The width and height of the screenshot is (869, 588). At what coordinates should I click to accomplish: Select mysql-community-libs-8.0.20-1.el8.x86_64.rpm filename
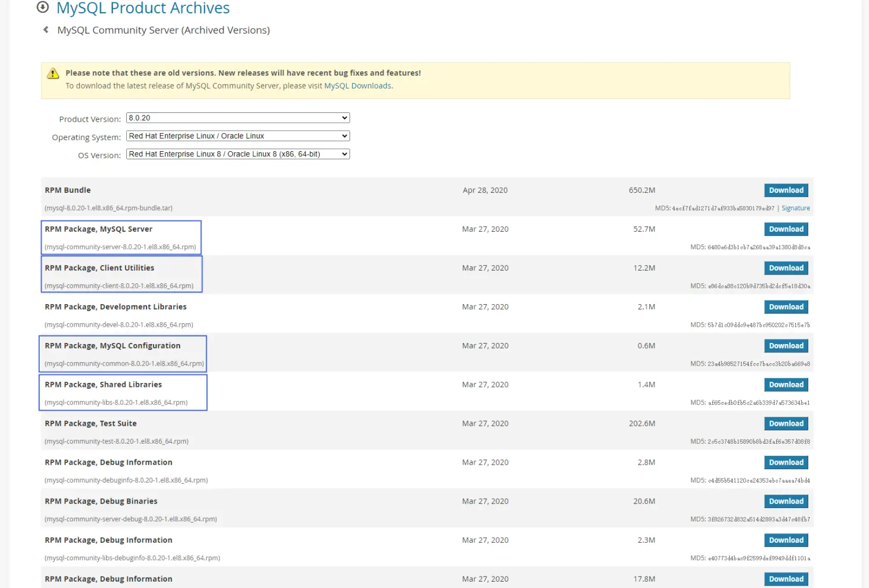(116, 402)
